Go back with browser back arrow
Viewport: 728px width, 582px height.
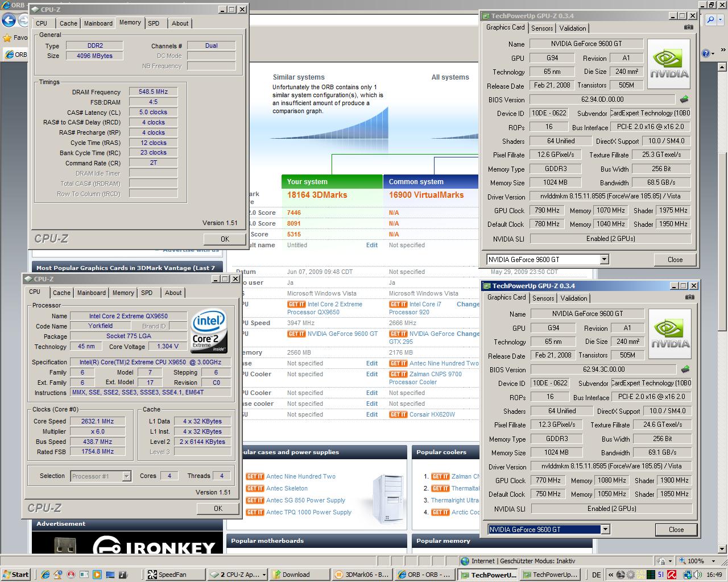(9, 20)
